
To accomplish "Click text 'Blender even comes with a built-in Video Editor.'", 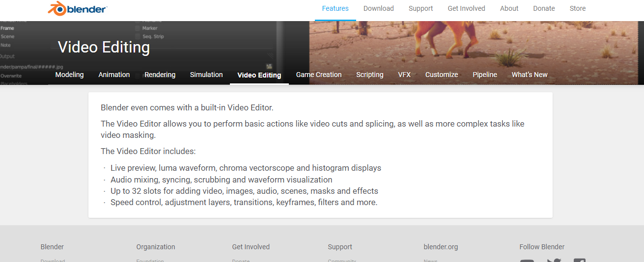I will click(x=187, y=107).
